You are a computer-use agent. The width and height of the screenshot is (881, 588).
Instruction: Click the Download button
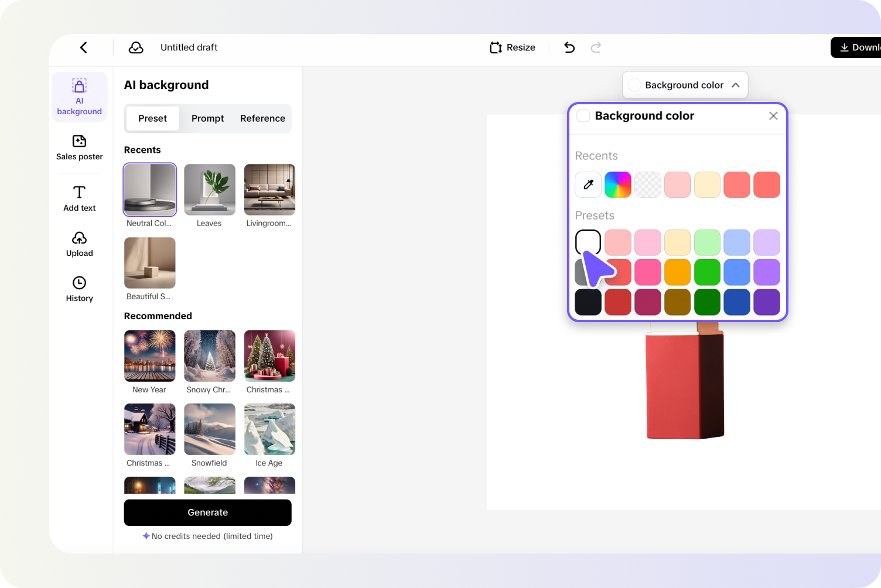click(x=856, y=47)
